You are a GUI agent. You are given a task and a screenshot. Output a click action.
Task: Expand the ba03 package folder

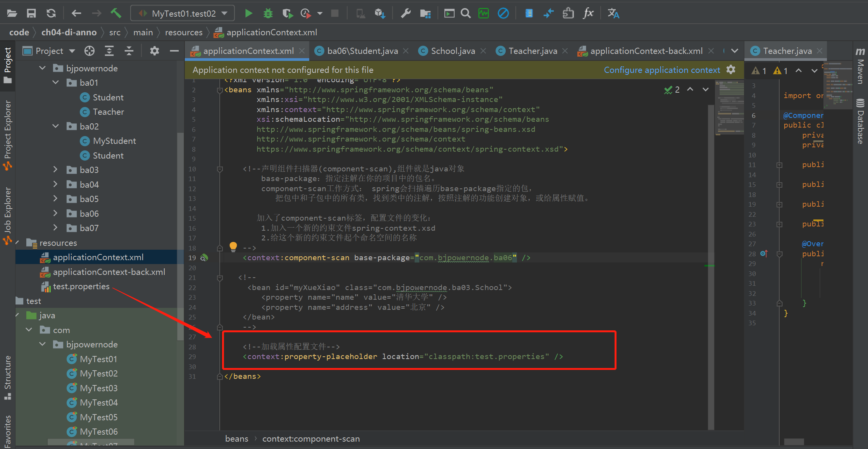tap(55, 170)
